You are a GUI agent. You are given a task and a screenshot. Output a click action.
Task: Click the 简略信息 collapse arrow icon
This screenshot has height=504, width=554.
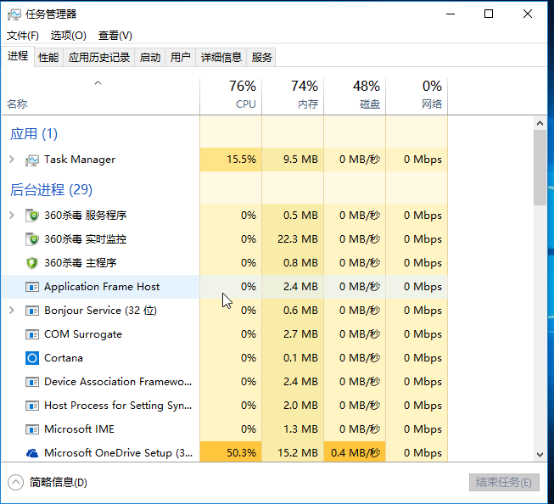pos(16,482)
